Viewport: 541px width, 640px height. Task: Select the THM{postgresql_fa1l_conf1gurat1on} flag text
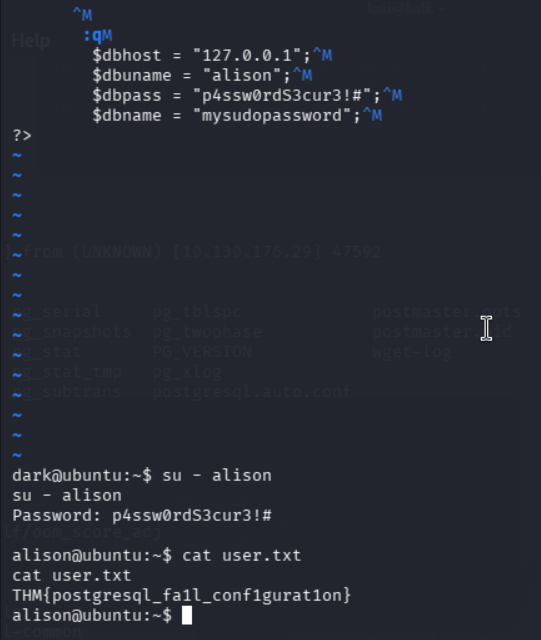click(182, 596)
